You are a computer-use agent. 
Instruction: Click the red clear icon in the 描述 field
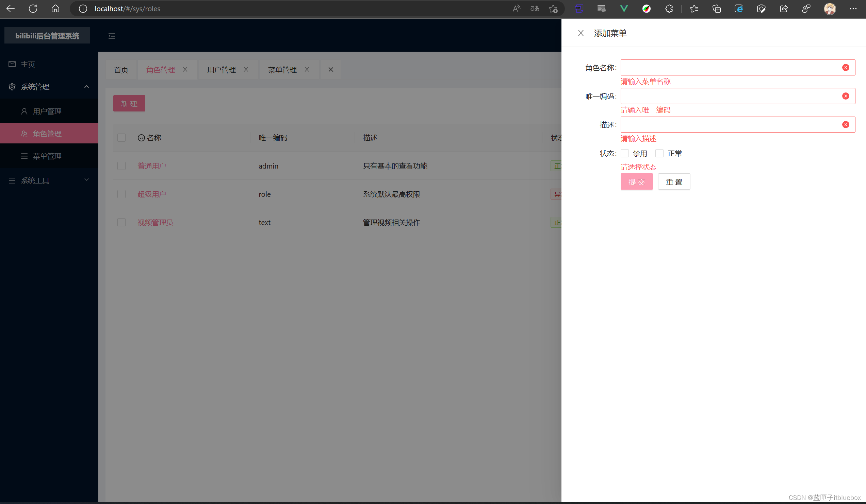pos(845,125)
